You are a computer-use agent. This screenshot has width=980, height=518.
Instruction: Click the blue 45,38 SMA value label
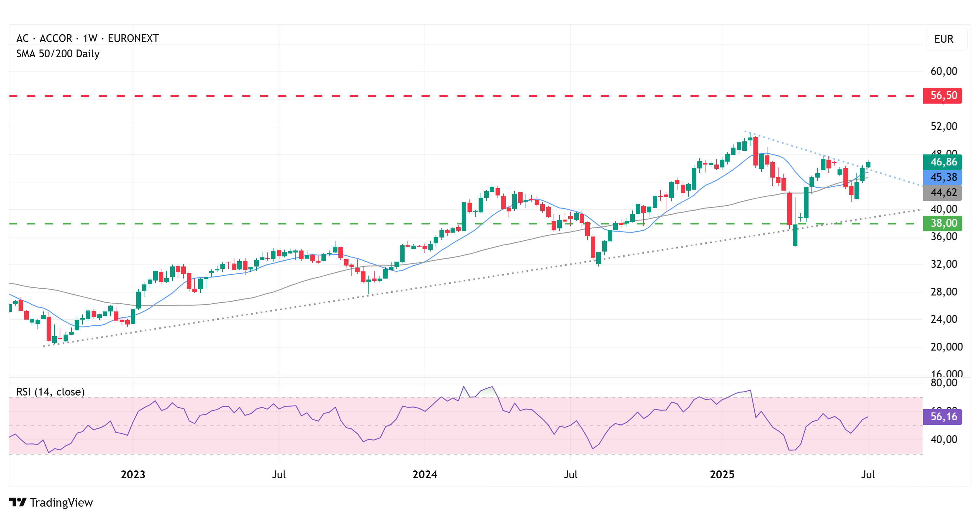point(943,177)
